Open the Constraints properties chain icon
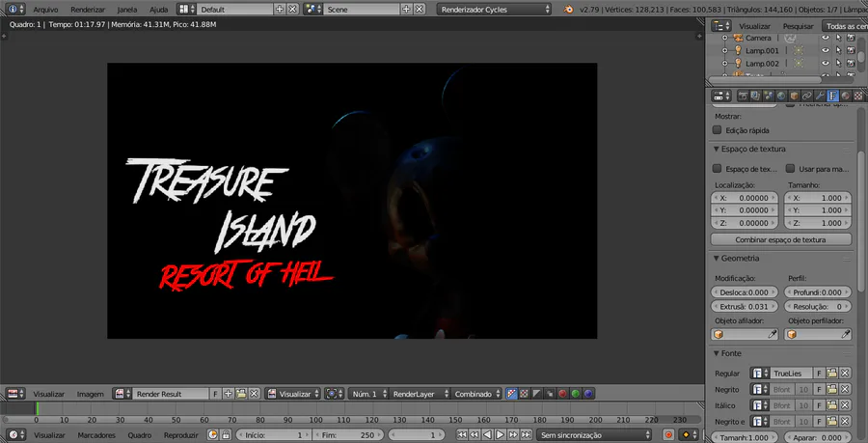 (x=807, y=96)
